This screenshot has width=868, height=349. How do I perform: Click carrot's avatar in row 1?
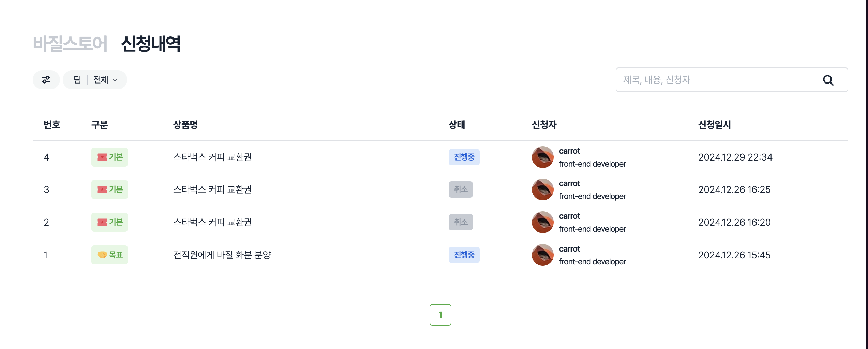tap(542, 255)
